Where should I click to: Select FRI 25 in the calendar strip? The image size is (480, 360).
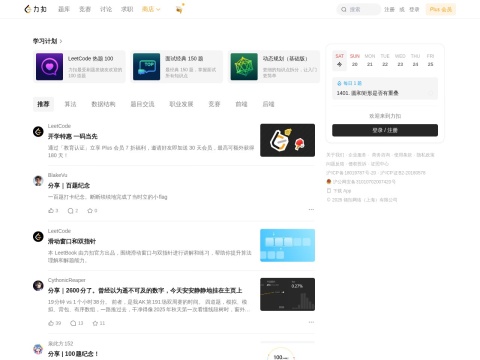coord(430,60)
